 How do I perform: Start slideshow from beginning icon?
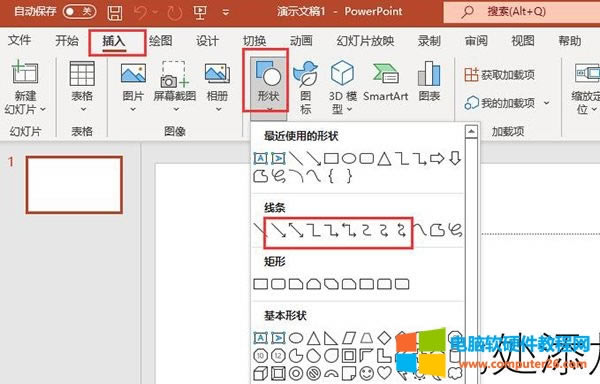pyautogui.click(x=200, y=13)
